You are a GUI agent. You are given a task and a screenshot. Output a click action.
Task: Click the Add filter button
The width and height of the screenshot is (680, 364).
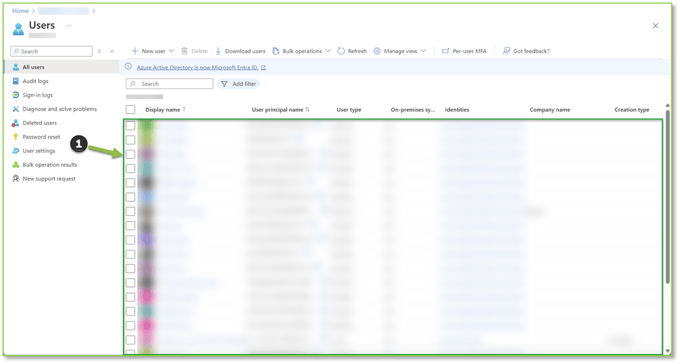tap(239, 84)
